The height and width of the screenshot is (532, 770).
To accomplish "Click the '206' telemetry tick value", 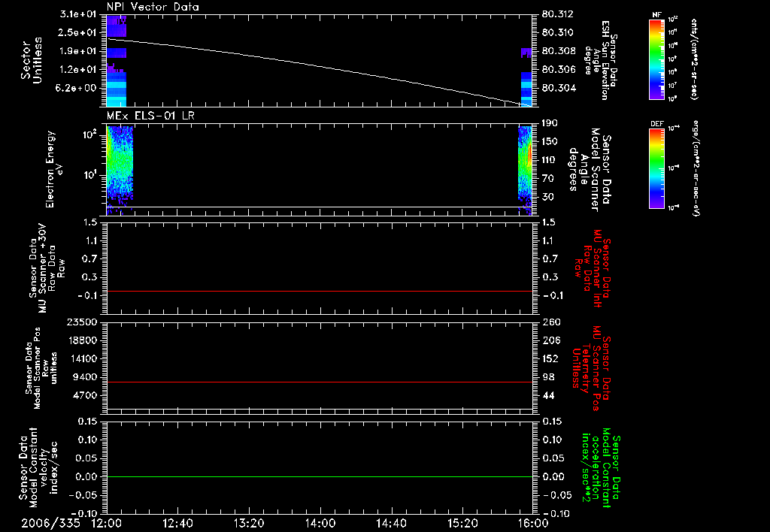I will 550,340.
